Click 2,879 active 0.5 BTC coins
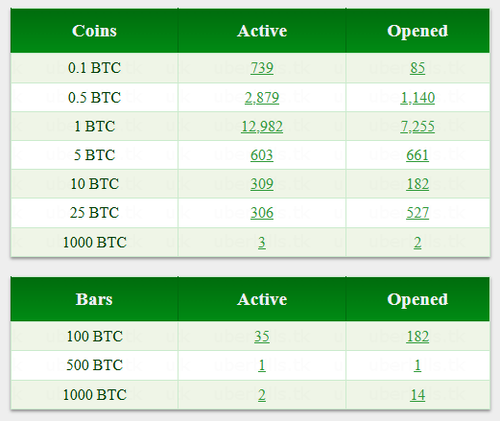 click(x=262, y=98)
